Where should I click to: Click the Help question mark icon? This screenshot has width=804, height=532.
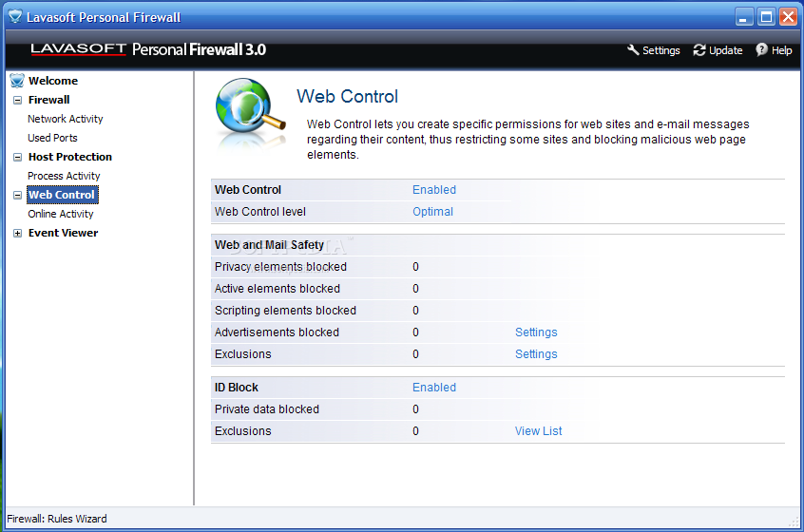pyautogui.click(x=762, y=49)
